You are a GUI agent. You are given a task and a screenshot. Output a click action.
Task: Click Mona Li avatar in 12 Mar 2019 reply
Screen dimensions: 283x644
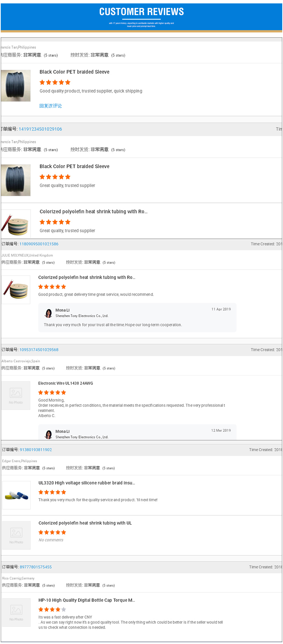[x=48, y=434]
